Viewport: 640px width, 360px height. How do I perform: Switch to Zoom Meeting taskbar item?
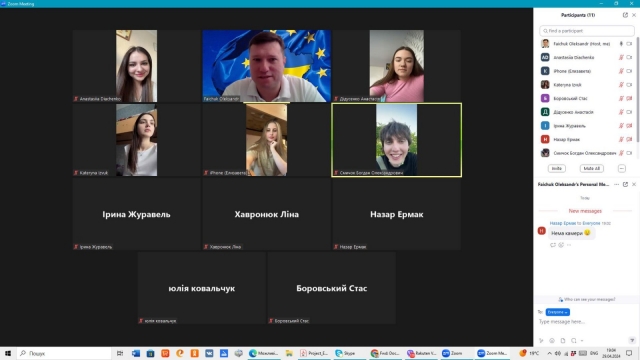point(492,353)
